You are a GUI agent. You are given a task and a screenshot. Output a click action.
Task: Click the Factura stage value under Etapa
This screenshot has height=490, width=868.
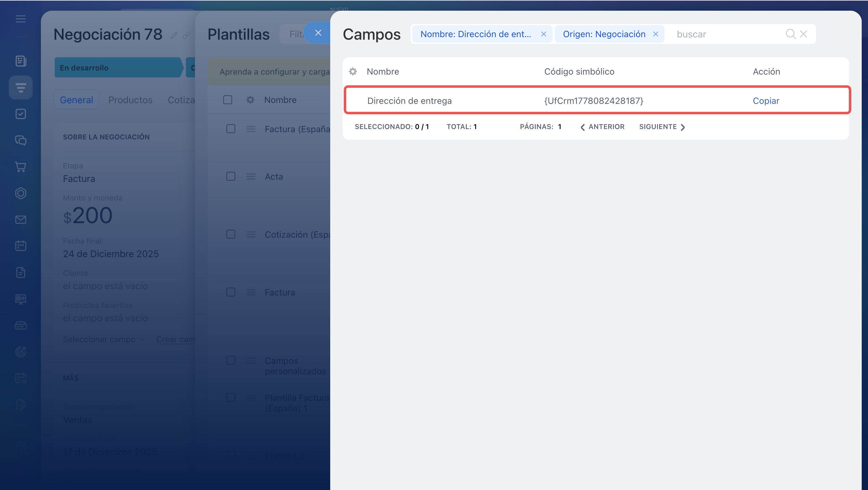[x=79, y=178]
